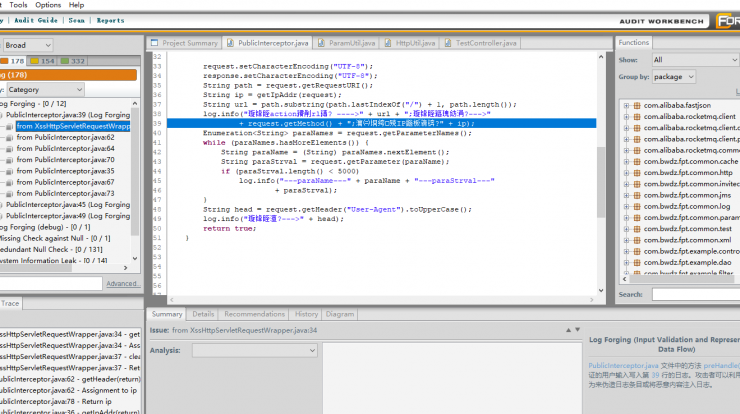The image size is (740, 414).
Task: Click the com.bwdz.fpt.common.xml package icon
Action: point(637,241)
